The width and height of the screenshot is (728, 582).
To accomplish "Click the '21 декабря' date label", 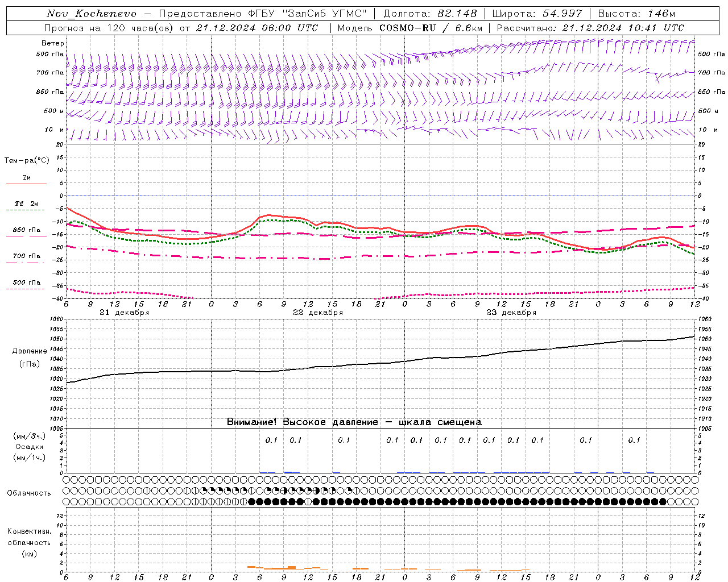I will 125,313.
